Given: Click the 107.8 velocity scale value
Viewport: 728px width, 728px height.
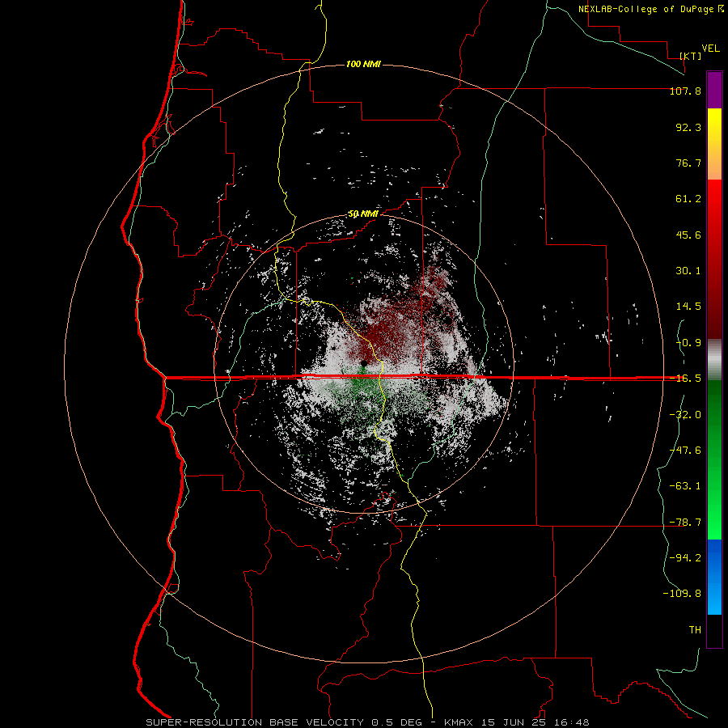Looking at the screenshot, I should point(685,91).
